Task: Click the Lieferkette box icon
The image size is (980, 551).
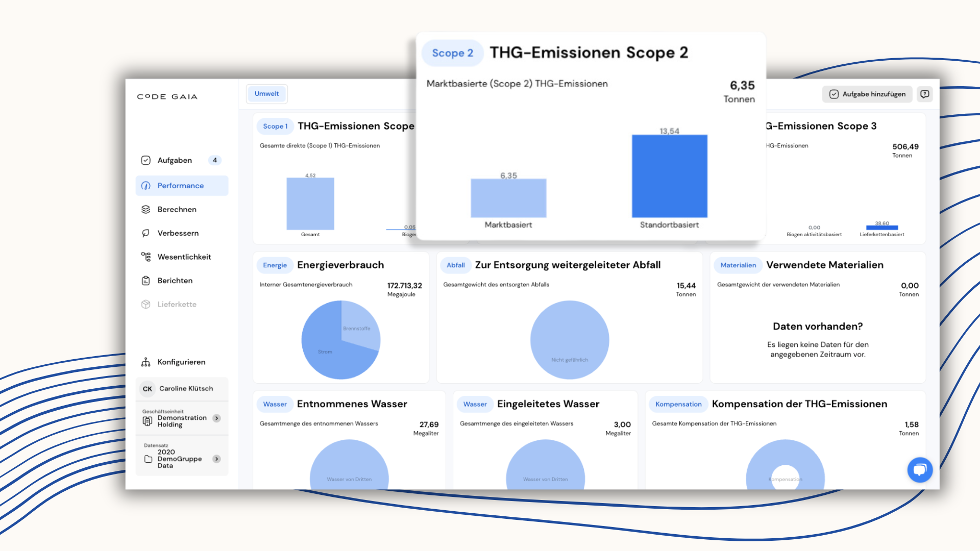Action: pos(146,304)
